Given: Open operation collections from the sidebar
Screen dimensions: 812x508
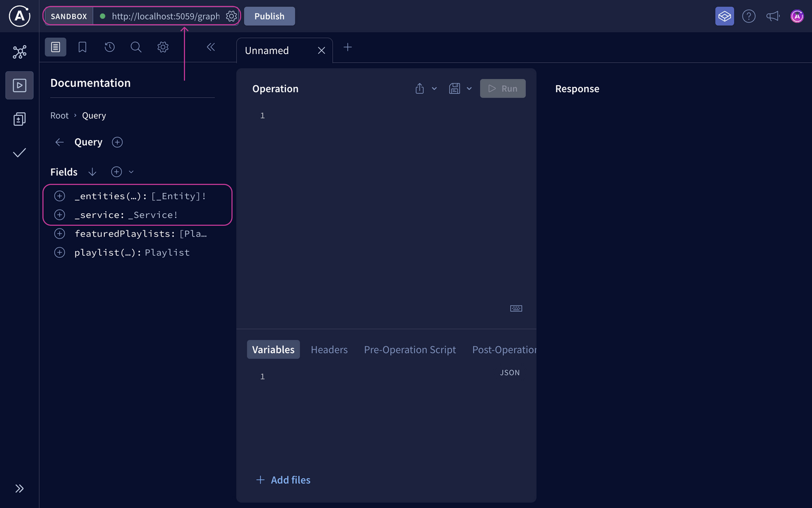Looking at the screenshot, I should point(20,119).
